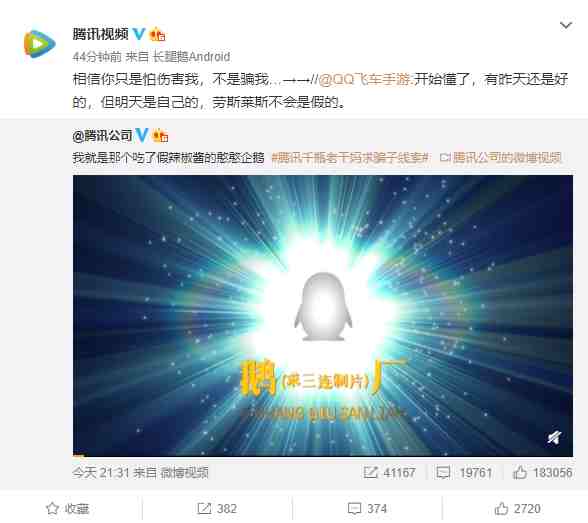Click the 收藏 star to favorite post
Screen dimensions: 588x523
pos(68,508)
